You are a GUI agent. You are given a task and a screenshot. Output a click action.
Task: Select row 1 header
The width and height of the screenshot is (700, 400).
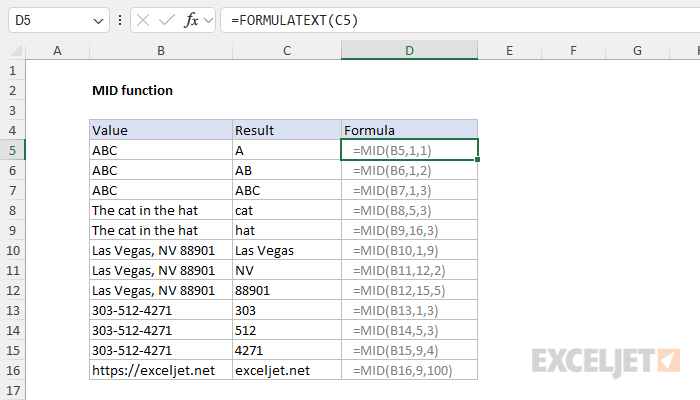coord(12,71)
